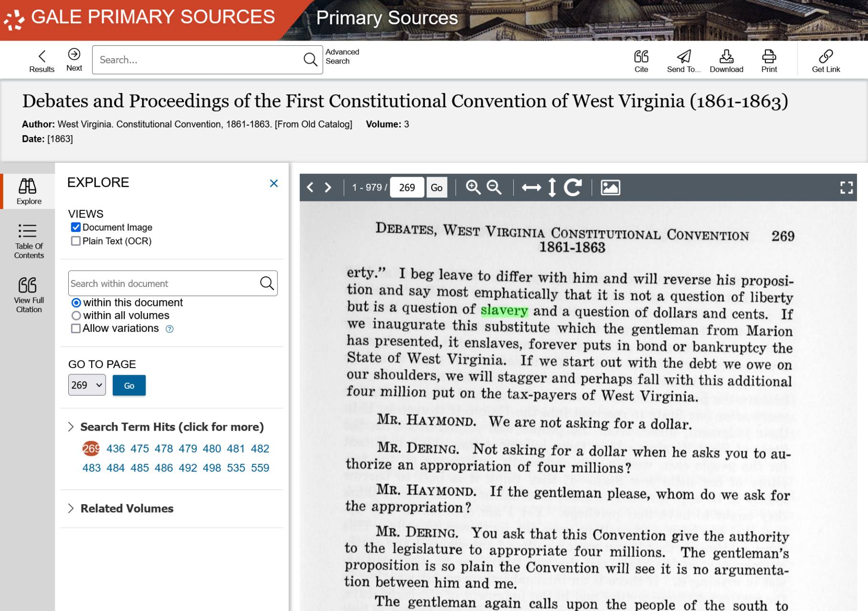Jump to hit page 483
This screenshot has width=868, height=611.
click(x=91, y=468)
